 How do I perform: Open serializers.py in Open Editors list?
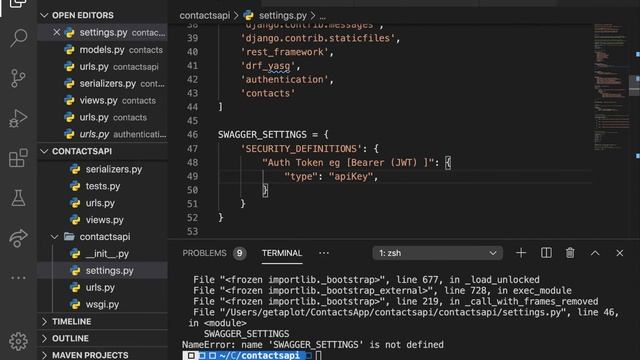102,84
